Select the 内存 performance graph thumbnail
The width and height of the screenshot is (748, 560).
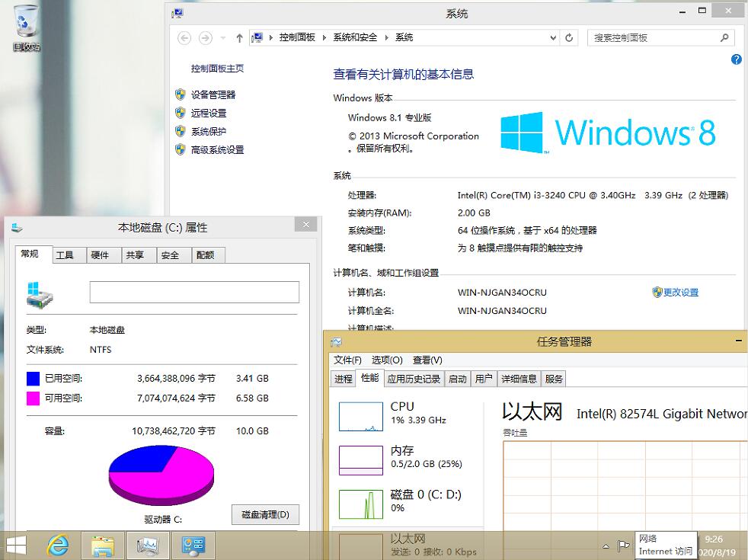(x=360, y=460)
